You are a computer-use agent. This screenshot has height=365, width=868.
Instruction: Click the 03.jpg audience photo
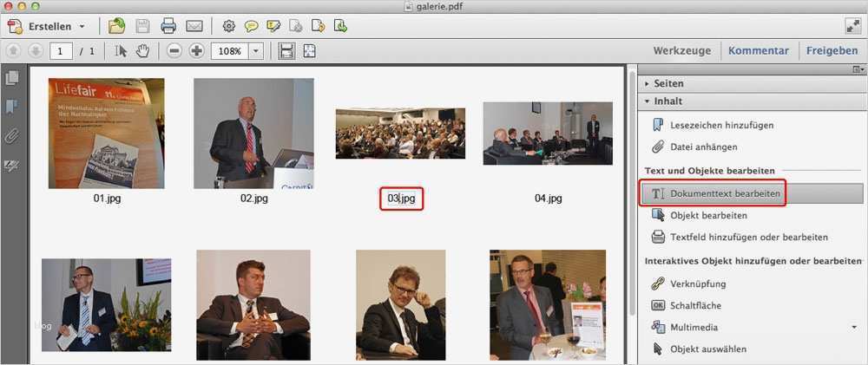(x=400, y=134)
